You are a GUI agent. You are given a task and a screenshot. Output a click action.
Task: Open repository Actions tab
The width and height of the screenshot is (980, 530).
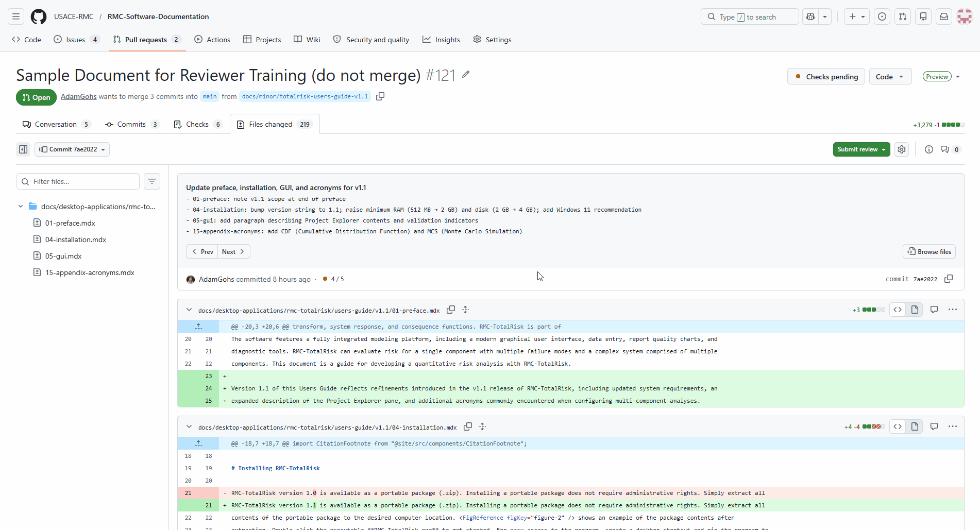(x=212, y=40)
